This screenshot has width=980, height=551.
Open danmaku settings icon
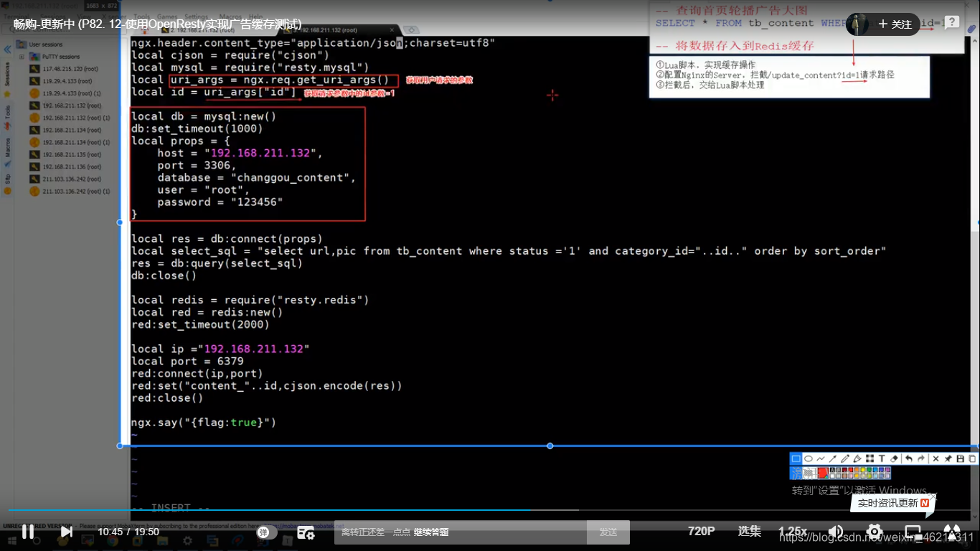[x=306, y=532]
